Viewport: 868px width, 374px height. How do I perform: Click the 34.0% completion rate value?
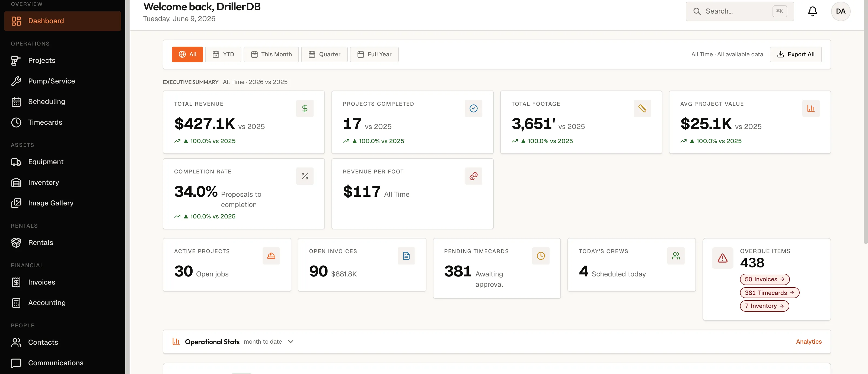coord(196,192)
